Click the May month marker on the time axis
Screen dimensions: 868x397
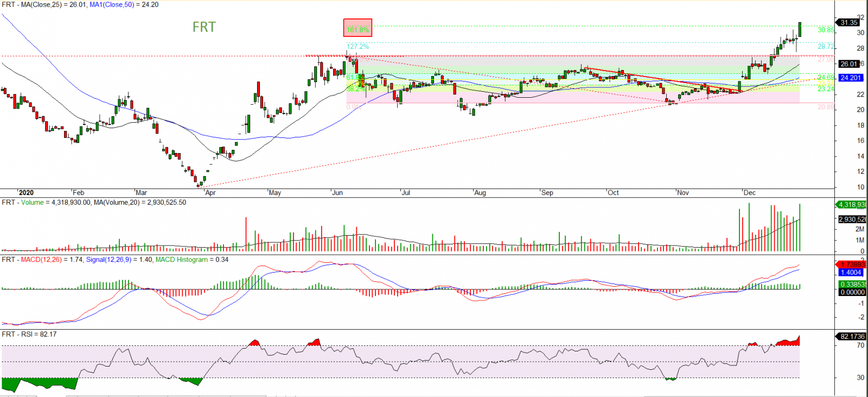click(x=275, y=193)
